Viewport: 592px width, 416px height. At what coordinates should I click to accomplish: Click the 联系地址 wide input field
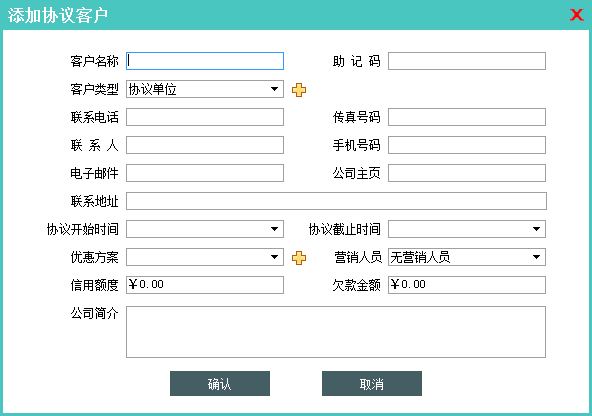pyautogui.click(x=336, y=201)
